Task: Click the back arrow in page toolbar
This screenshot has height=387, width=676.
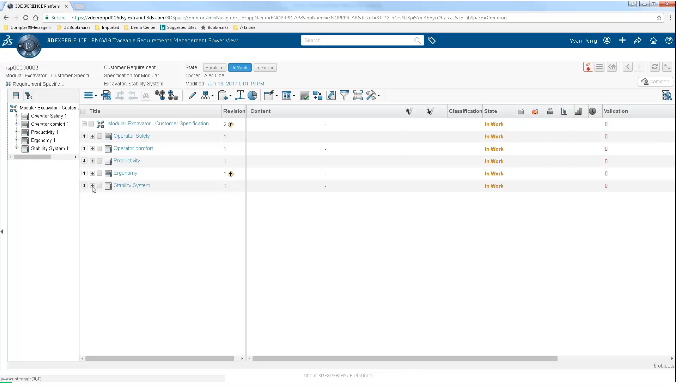Action: (x=628, y=67)
